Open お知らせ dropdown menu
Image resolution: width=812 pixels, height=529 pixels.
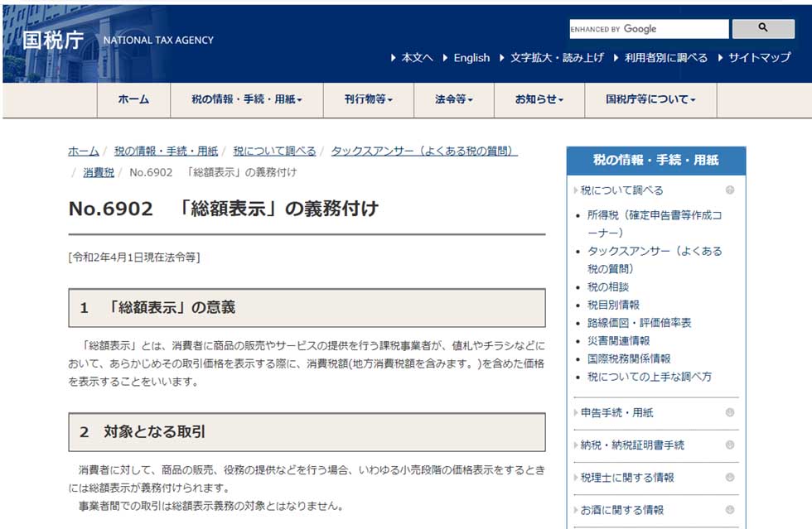tap(539, 99)
